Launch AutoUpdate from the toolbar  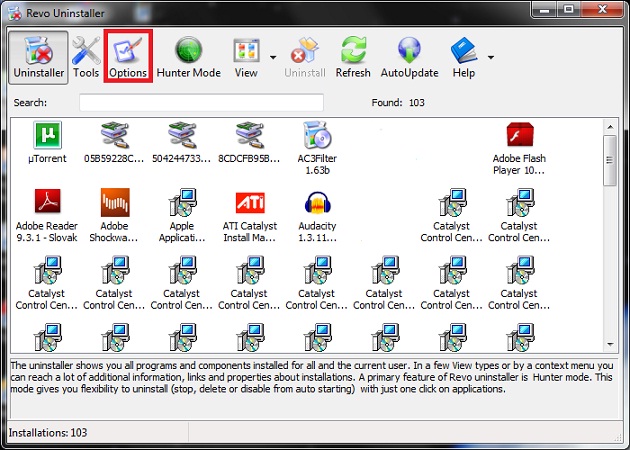click(409, 57)
